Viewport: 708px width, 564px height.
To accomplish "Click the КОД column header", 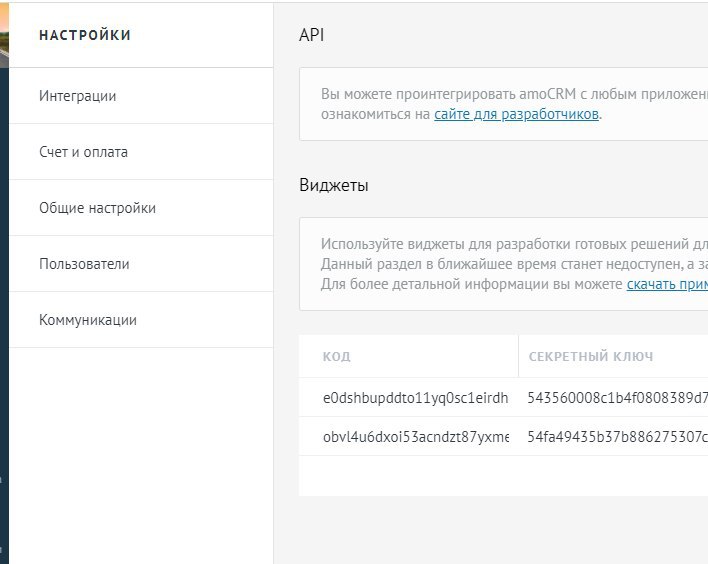I will [x=337, y=357].
